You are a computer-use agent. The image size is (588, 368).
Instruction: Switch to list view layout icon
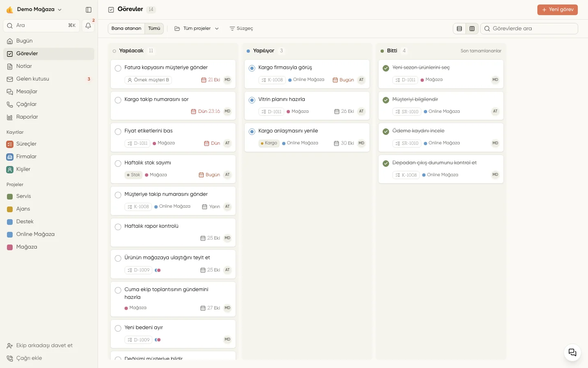coord(459,29)
